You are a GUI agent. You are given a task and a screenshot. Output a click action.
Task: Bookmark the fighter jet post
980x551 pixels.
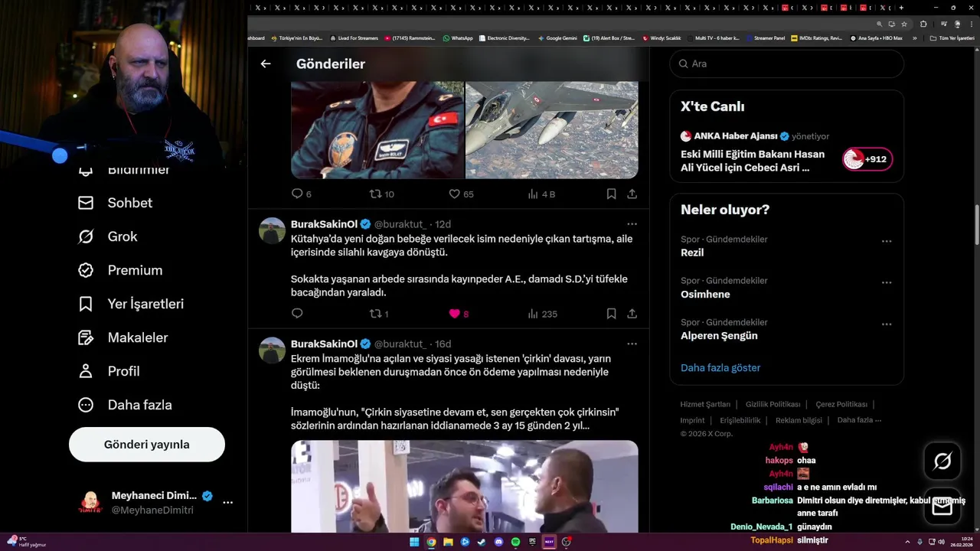pos(611,194)
